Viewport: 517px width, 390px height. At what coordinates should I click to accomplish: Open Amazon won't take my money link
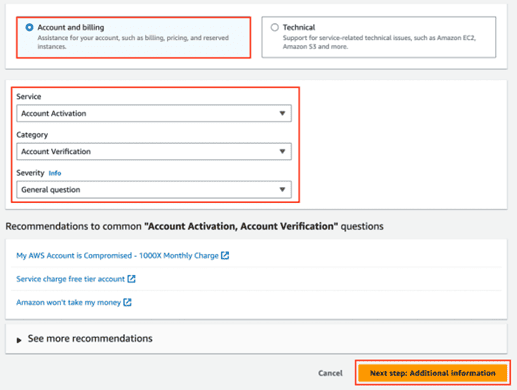pyautogui.click(x=68, y=302)
